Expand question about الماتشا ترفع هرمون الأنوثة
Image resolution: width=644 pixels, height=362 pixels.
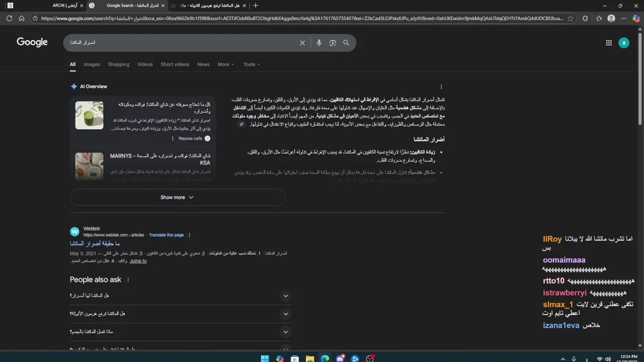[181, 314]
